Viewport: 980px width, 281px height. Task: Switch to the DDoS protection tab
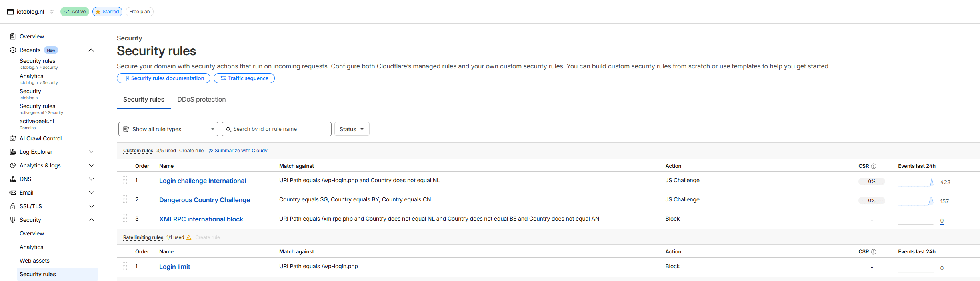tap(201, 100)
